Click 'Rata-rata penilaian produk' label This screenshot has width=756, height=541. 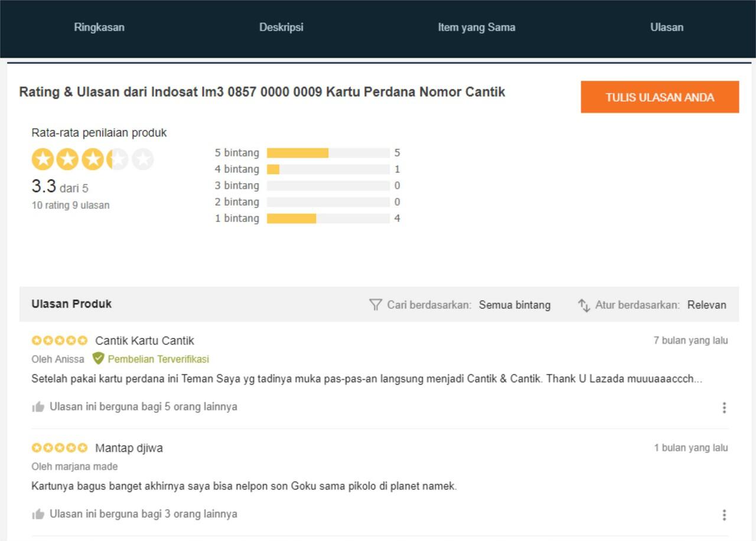coord(99,133)
